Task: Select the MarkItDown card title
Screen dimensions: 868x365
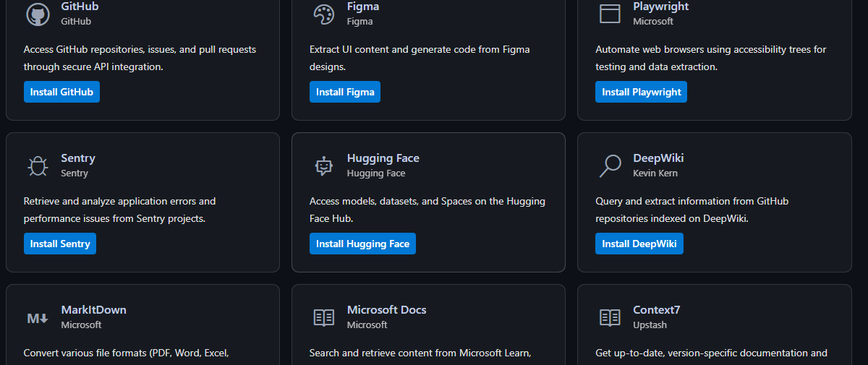Action: click(x=94, y=310)
